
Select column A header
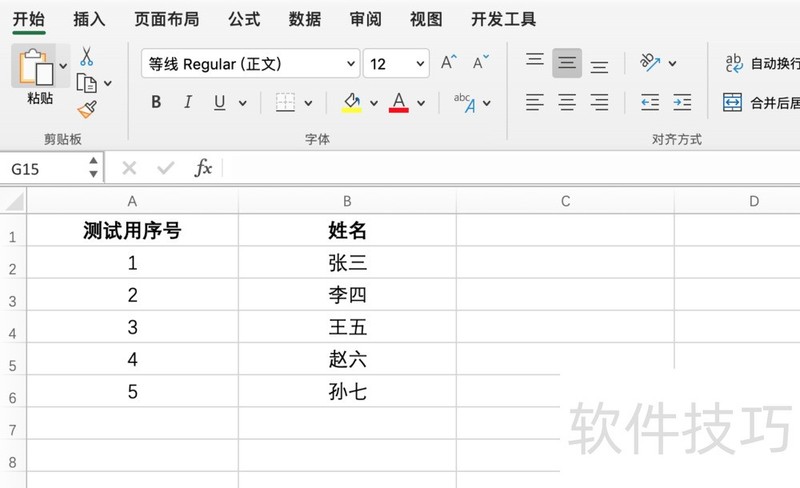coord(132,201)
